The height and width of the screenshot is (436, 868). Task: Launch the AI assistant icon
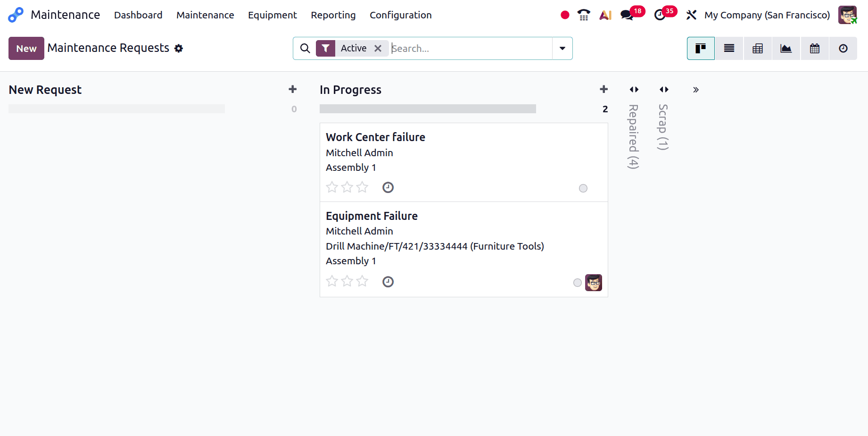click(605, 15)
